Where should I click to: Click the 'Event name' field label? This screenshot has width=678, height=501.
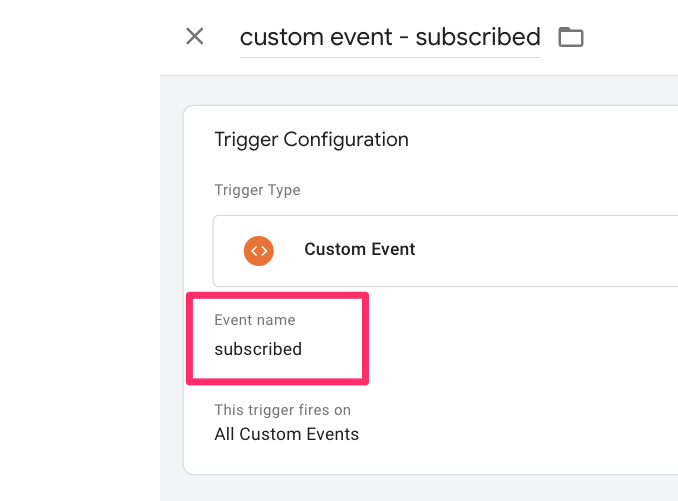(x=255, y=320)
